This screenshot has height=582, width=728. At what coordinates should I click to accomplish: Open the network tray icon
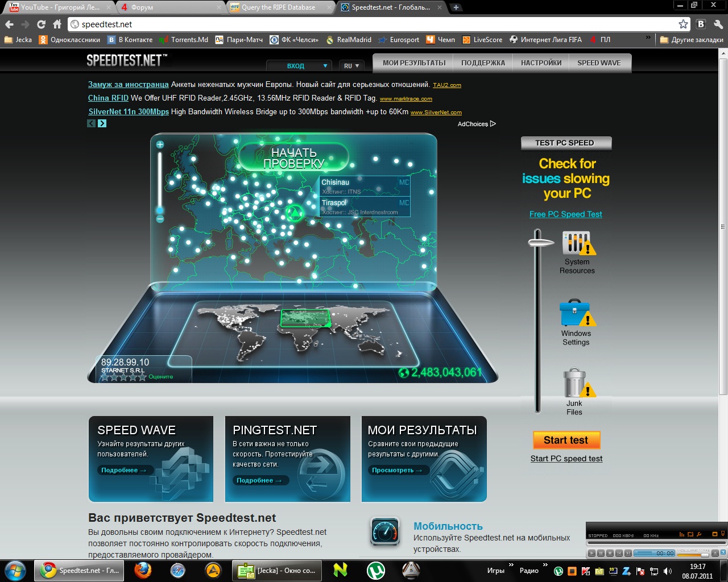[x=654, y=571]
